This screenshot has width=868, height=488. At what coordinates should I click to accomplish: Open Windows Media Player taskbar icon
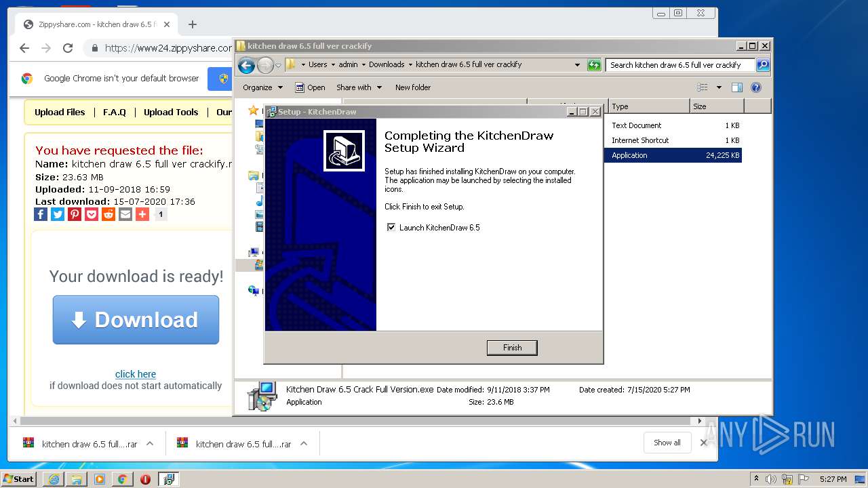tap(100, 479)
